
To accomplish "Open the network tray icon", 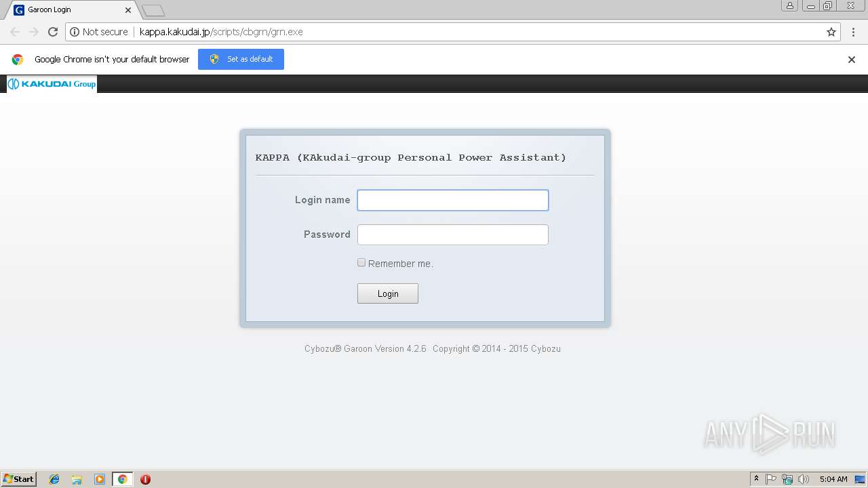I will 787,479.
